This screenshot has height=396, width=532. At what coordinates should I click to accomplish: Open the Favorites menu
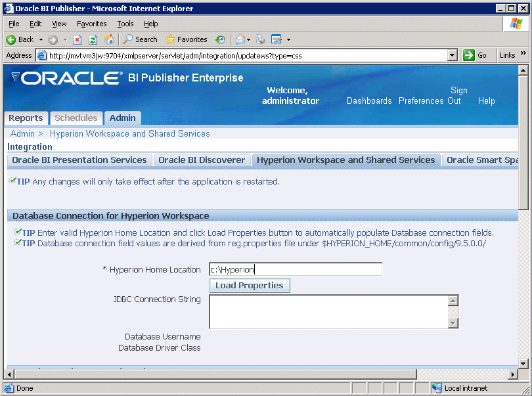tap(91, 24)
